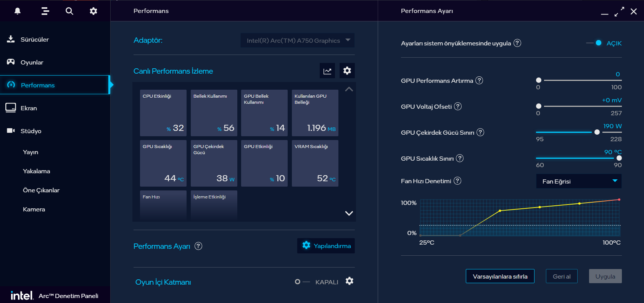Open Oyun İçi Katmanı settings gear
The height and width of the screenshot is (303, 644).
349,281
